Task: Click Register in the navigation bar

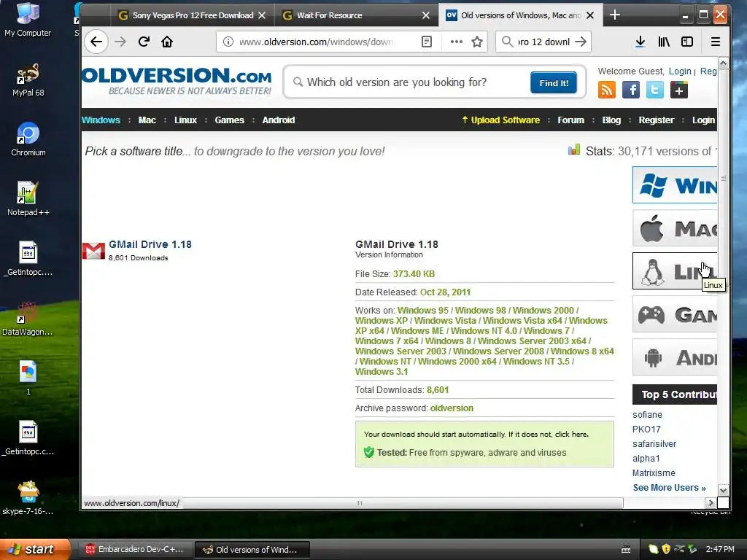Action: [x=656, y=120]
